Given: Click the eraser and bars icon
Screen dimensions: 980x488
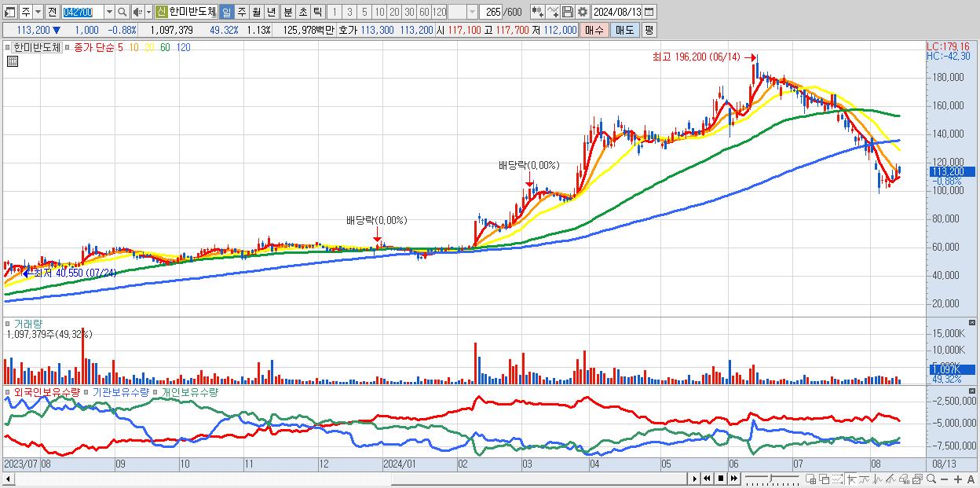Looking at the screenshot, I should pos(904,479).
